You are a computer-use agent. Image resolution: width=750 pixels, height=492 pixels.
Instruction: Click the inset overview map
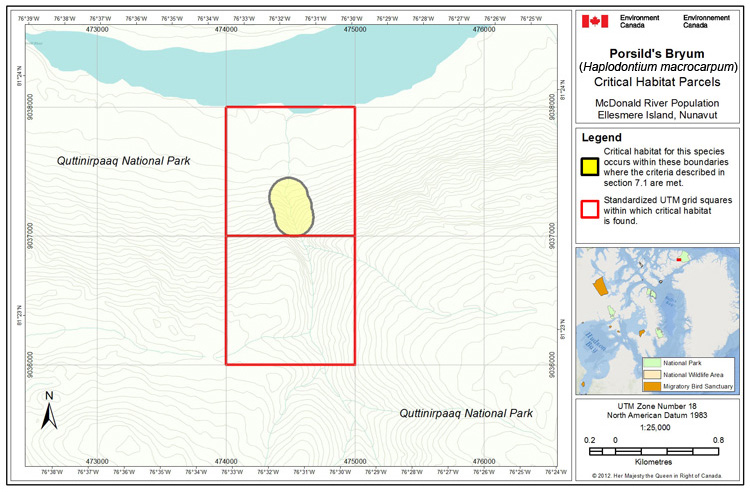coord(659,320)
